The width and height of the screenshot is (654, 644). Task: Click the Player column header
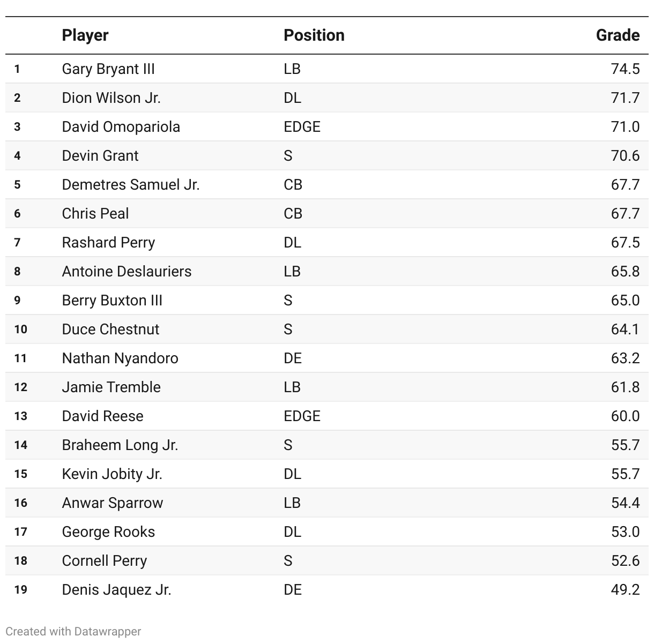point(85,35)
